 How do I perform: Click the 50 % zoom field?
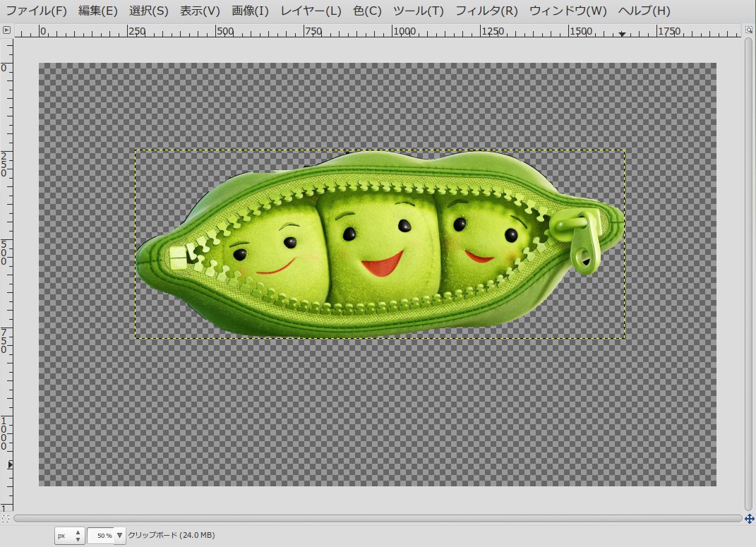[101, 536]
